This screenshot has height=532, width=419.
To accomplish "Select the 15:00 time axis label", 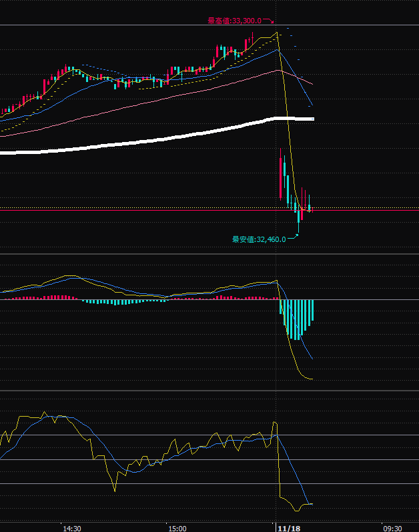I will click(177, 528).
